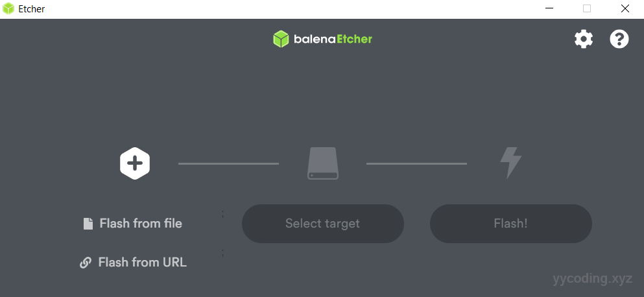644x297 pixels.
Task: Click the Etcher app icon in title bar
Action: coord(8,9)
